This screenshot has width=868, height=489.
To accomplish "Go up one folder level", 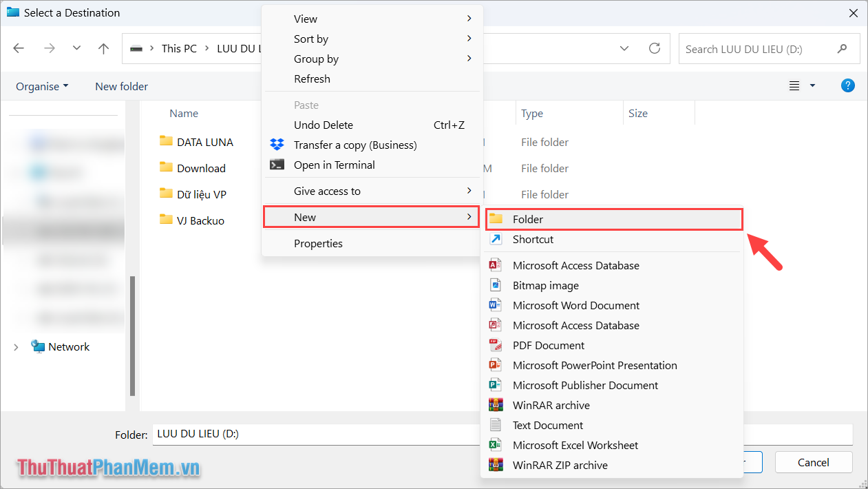I will (x=103, y=48).
